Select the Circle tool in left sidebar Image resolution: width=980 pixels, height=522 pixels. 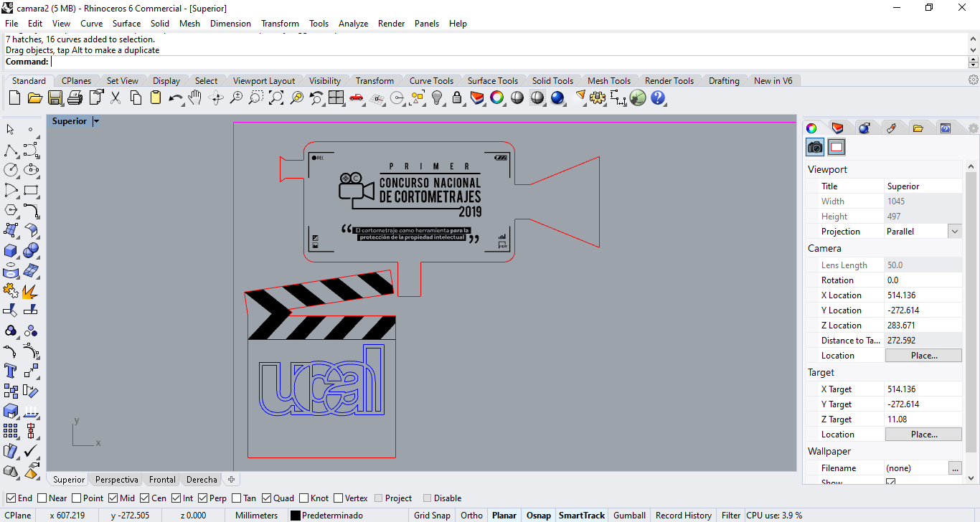(x=11, y=170)
